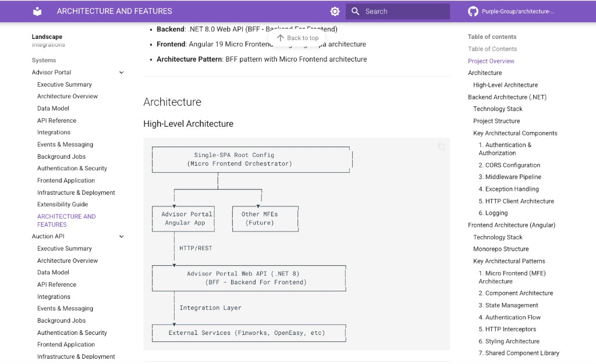
Task: Jump to Middleware Pipeline section
Action: coord(510,177)
